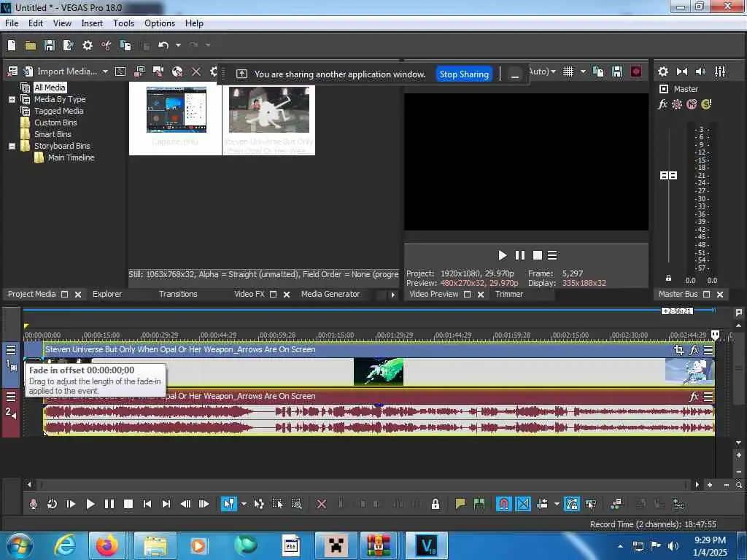Toggle the master fader channel lock
The image size is (747, 560).
coord(668,278)
